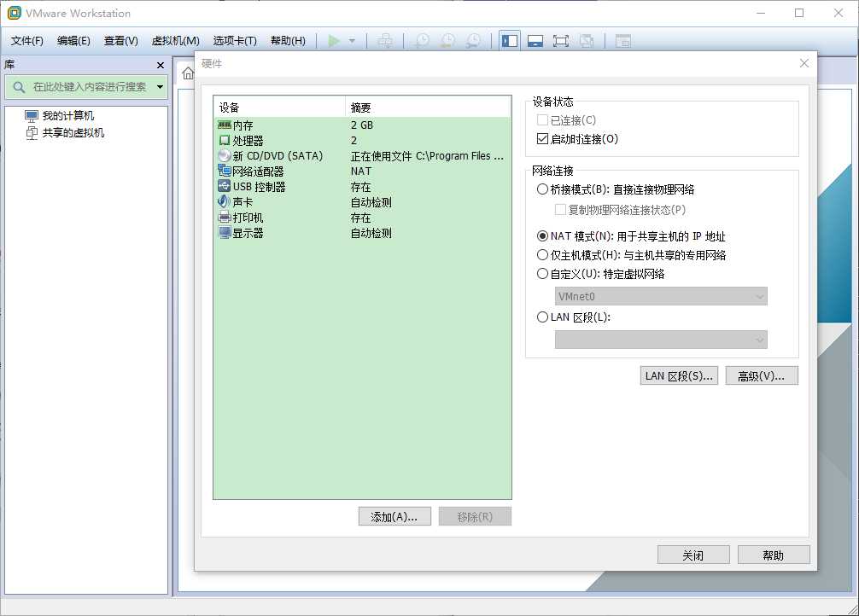Open the VMnet0 virtual network dropdown
Viewport: 859px width, 616px height.
(x=661, y=296)
